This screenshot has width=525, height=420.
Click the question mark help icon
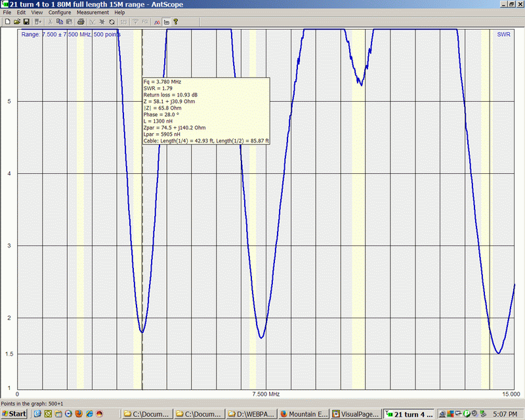[x=176, y=22]
